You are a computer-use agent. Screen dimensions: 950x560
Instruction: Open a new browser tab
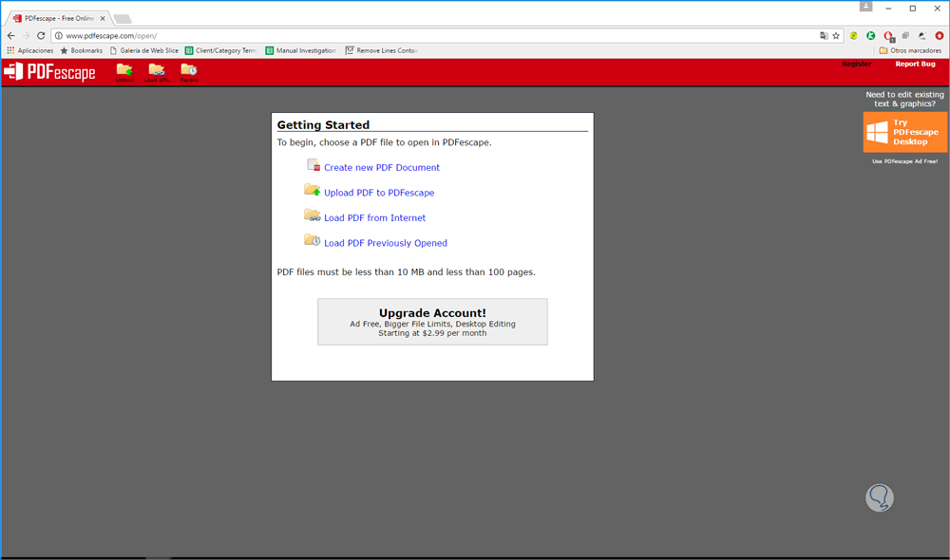click(123, 19)
